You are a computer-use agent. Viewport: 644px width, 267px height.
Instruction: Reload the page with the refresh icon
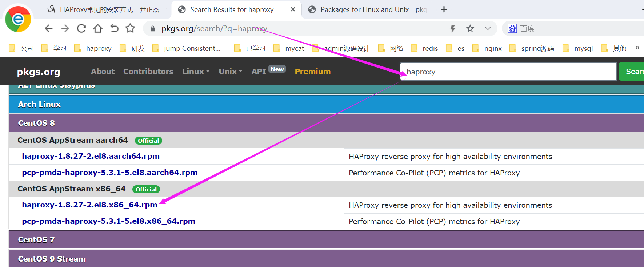click(81, 28)
